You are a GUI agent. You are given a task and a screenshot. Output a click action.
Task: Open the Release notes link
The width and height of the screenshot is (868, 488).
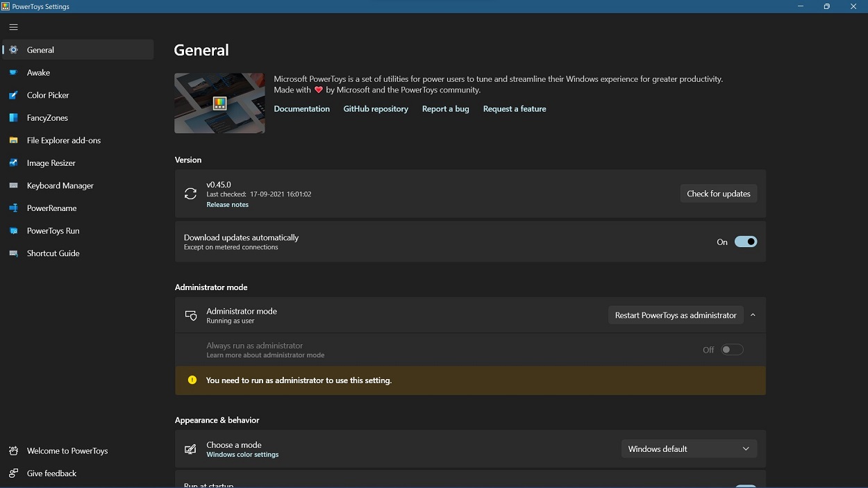click(x=227, y=205)
